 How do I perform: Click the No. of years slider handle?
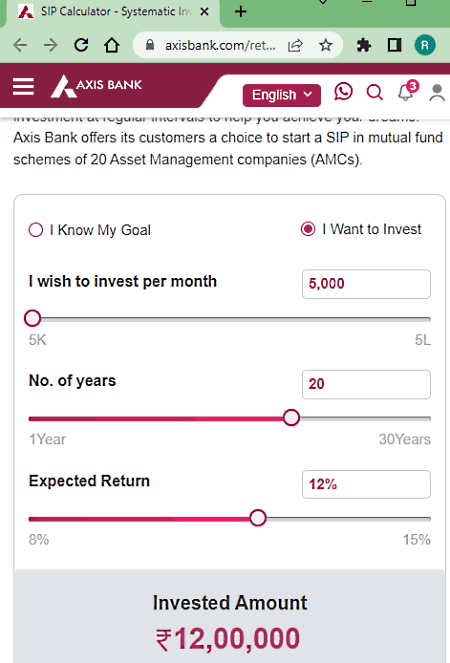pyautogui.click(x=291, y=418)
